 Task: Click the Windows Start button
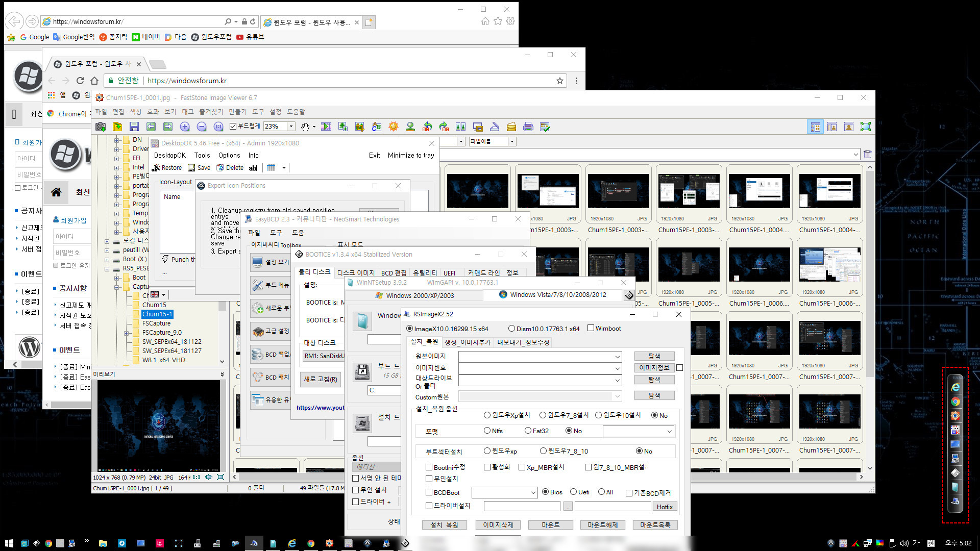9,543
